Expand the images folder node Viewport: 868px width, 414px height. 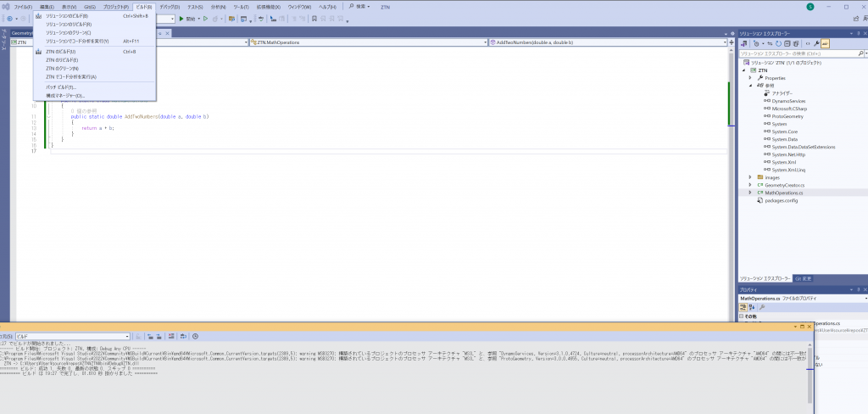point(750,177)
